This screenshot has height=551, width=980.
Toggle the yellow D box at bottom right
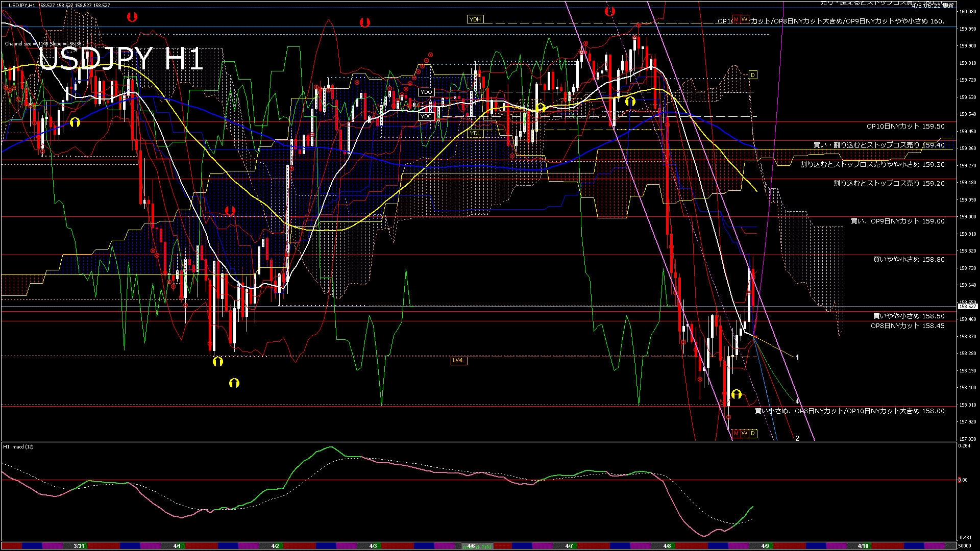753,433
